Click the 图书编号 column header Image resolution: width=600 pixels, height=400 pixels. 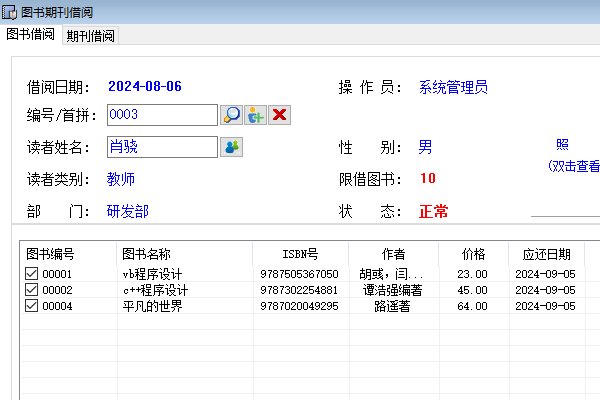pyautogui.click(x=68, y=254)
